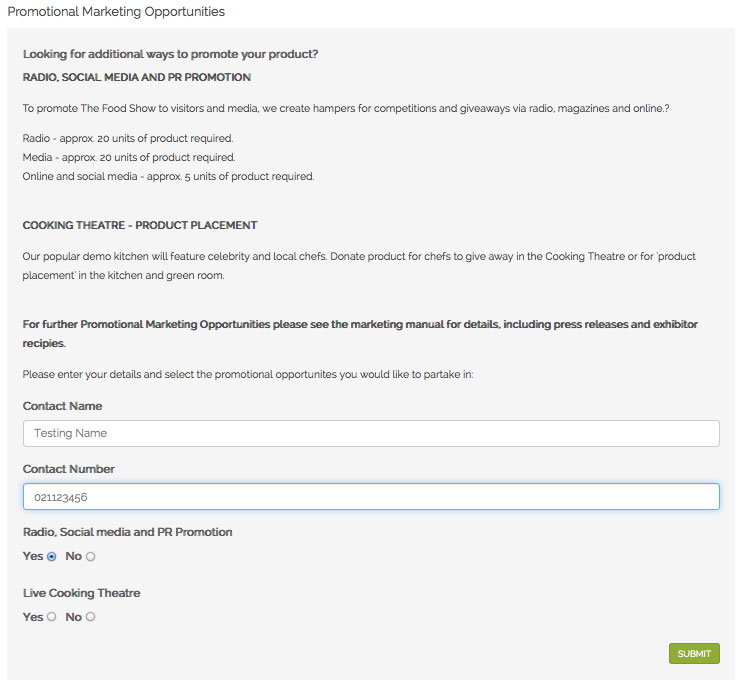Choose Yes for Live Cooking Theatre
This screenshot has height=689, width=745.
pos(52,617)
